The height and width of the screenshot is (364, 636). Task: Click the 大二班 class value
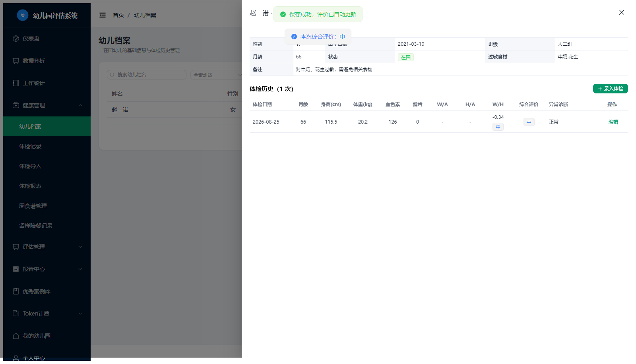pos(565,44)
